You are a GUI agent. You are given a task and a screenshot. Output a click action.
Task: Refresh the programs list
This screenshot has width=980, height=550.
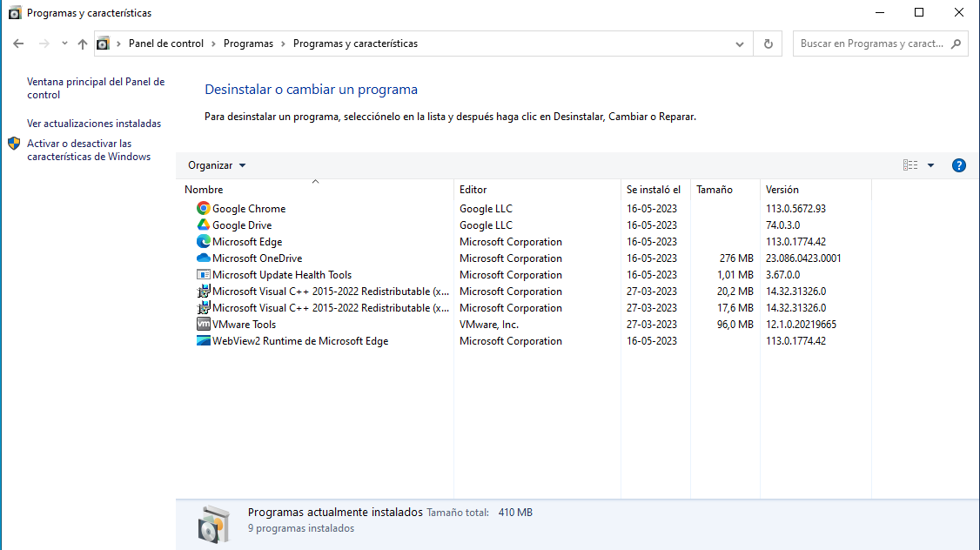(x=769, y=44)
